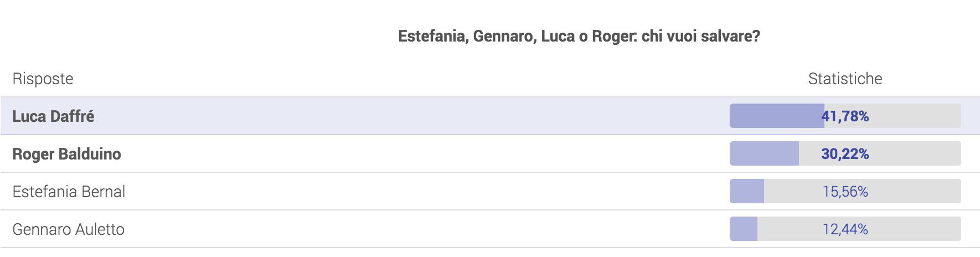Viewport: 980px width, 257px height.
Task: Click the Gennaro Auletto name text
Action: pyautogui.click(x=68, y=229)
